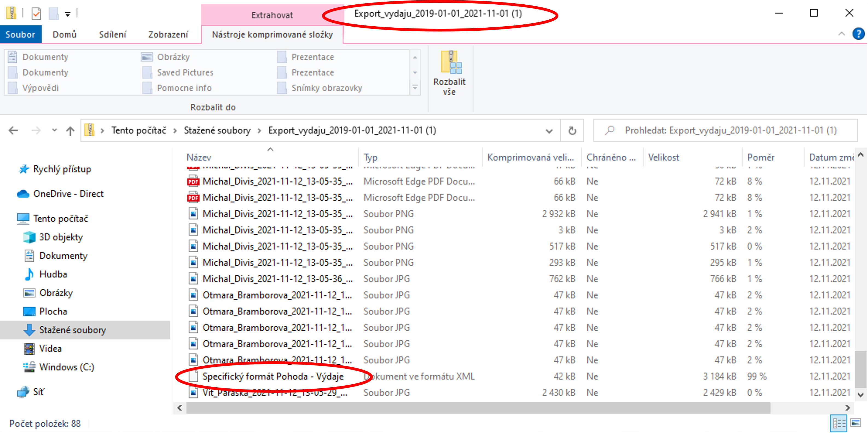
Task: Click the destination gallery scroll up arrow
Action: coord(415,57)
